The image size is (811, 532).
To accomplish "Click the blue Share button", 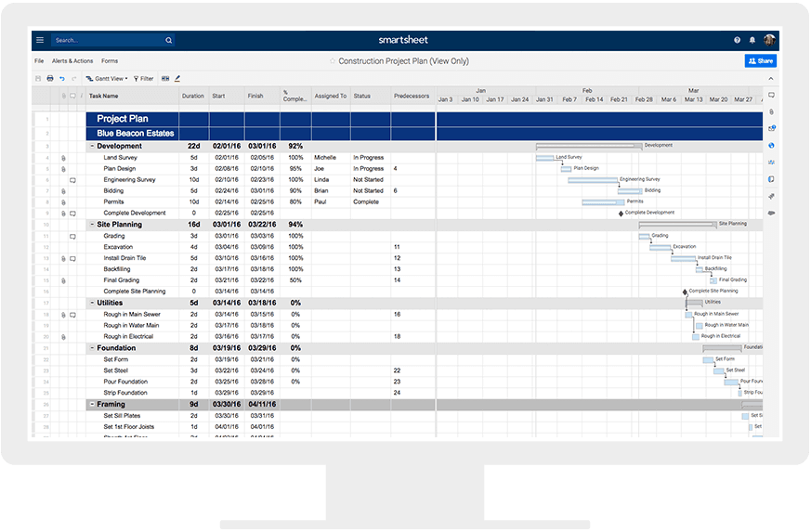I will [x=760, y=61].
